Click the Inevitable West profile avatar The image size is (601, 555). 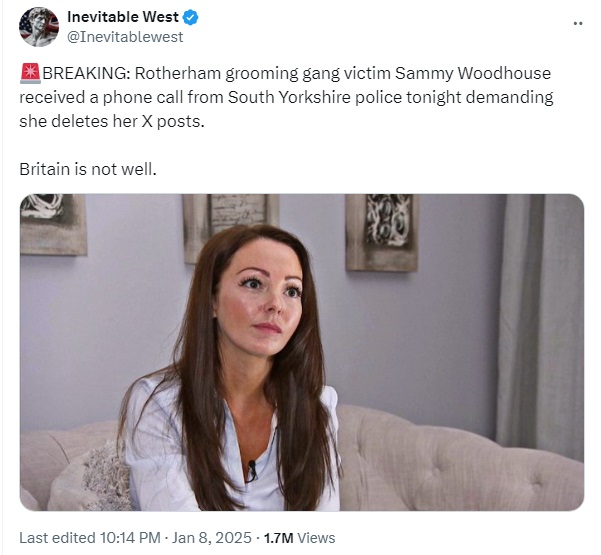pyautogui.click(x=39, y=27)
